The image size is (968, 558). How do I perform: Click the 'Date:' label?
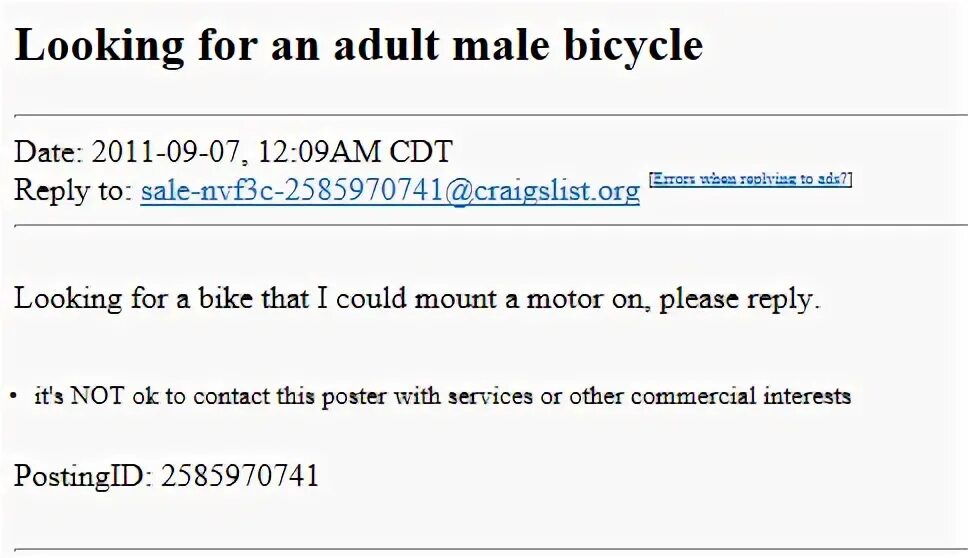click(48, 153)
